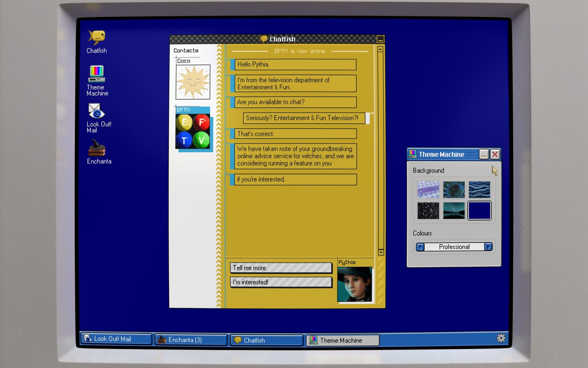Select the EFTV contact avatar
This screenshot has height=368, width=588.
click(193, 131)
